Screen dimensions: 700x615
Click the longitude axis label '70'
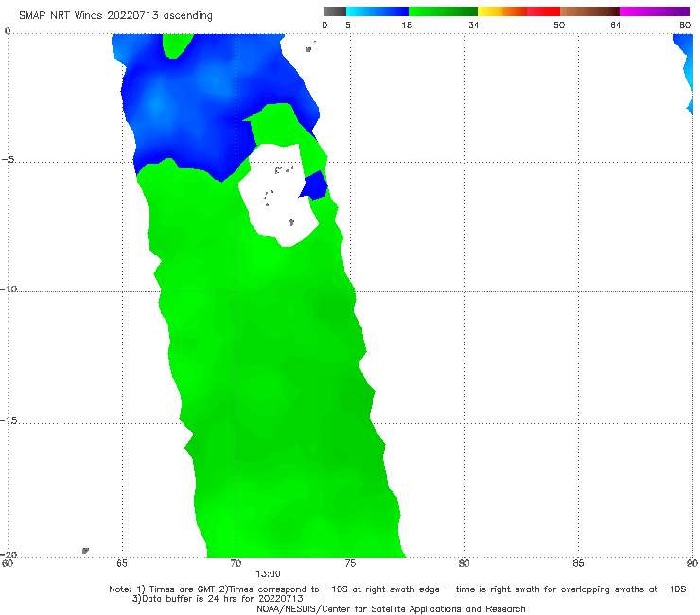point(236,563)
